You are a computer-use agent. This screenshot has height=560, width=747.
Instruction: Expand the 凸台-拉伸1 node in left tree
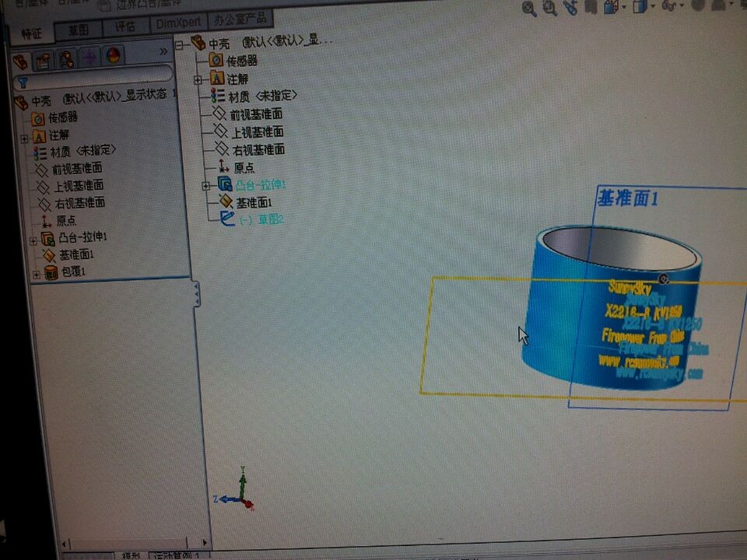pos(33,241)
